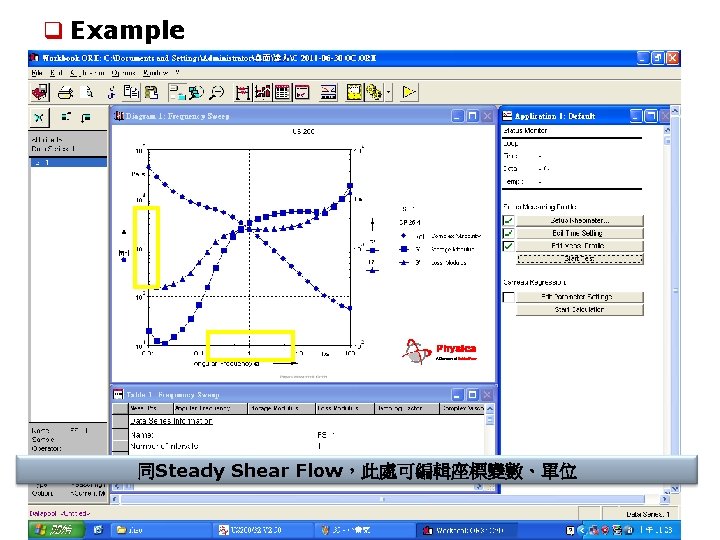Click the list view icon above the data list

tap(66, 117)
